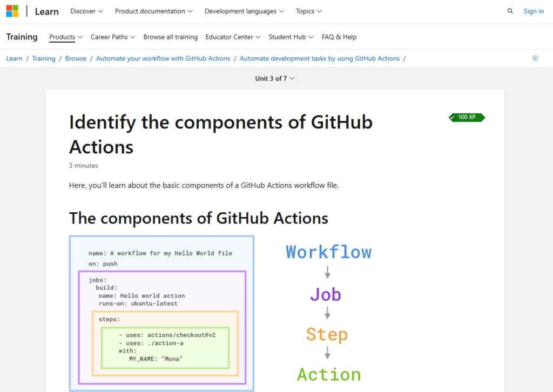Click the 'uses: actions/checkout@v2' line

pyautogui.click(x=167, y=335)
